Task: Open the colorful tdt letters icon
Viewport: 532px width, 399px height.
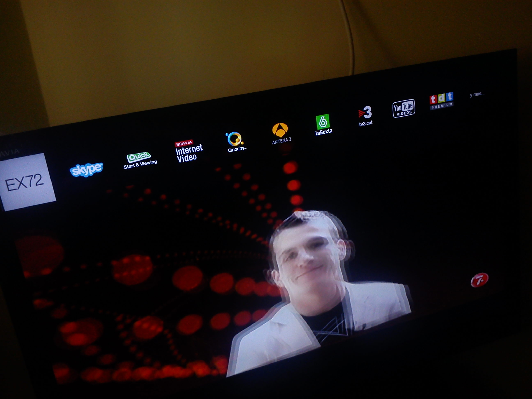Action: pyautogui.click(x=441, y=98)
